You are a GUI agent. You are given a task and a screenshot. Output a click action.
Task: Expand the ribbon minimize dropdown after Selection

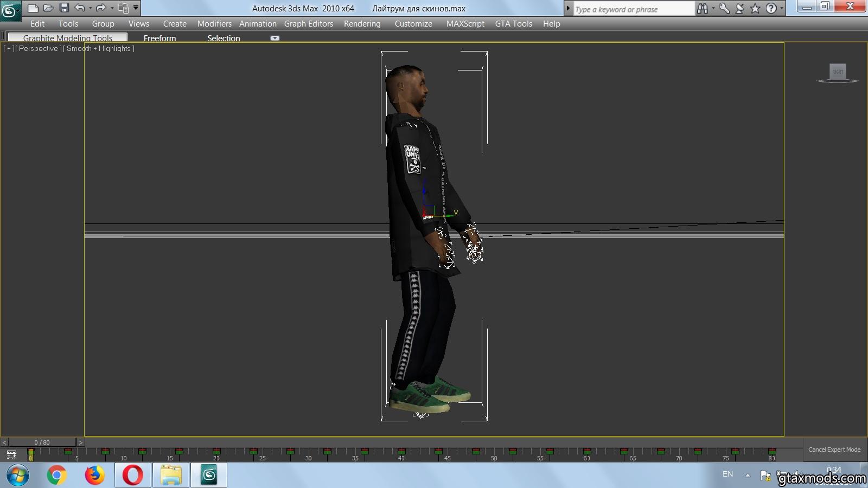pos(275,38)
